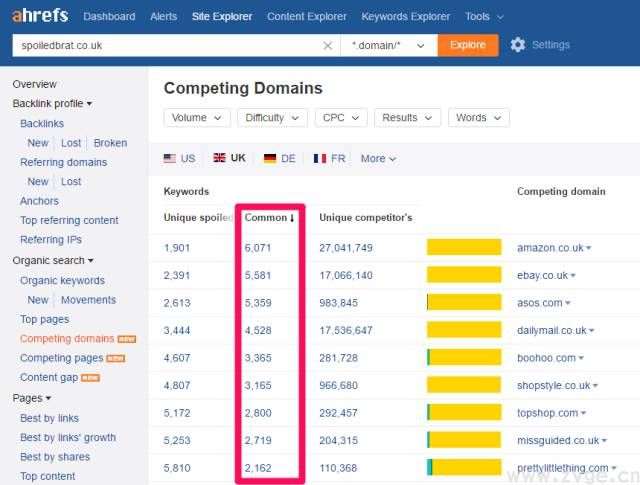Clear the search field with X icon
The image size is (640, 485).
click(328, 45)
